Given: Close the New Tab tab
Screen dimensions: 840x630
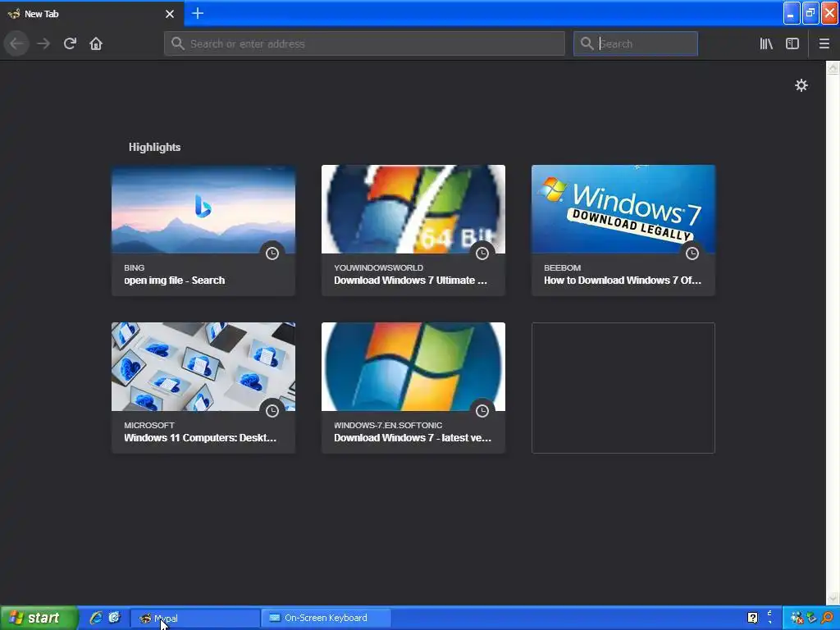Looking at the screenshot, I should tap(170, 14).
